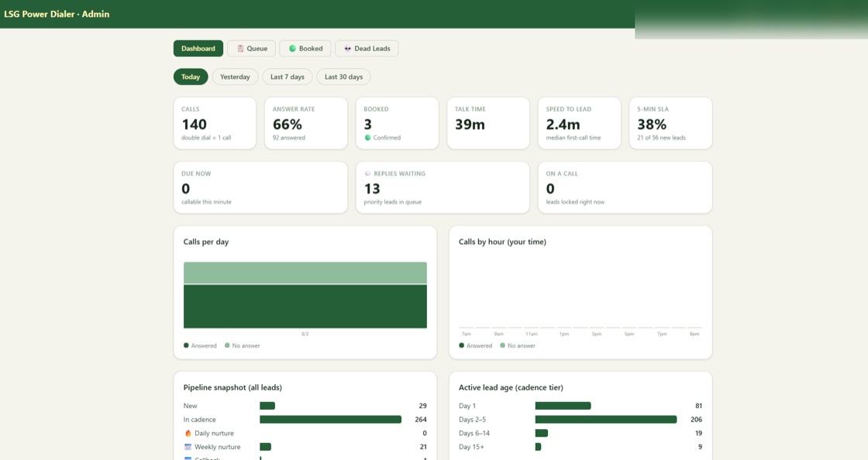The width and height of the screenshot is (868, 460).
Task: Click the Booked card showing 3
Action: coord(397,123)
